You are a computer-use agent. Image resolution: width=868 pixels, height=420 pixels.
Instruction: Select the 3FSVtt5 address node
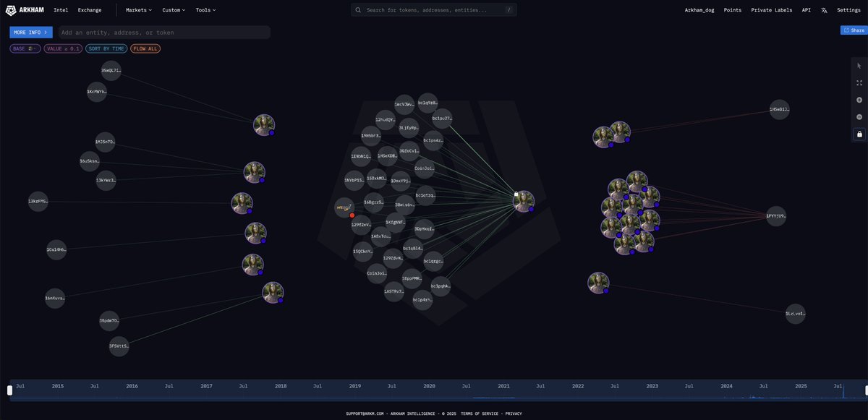(x=119, y=346)
